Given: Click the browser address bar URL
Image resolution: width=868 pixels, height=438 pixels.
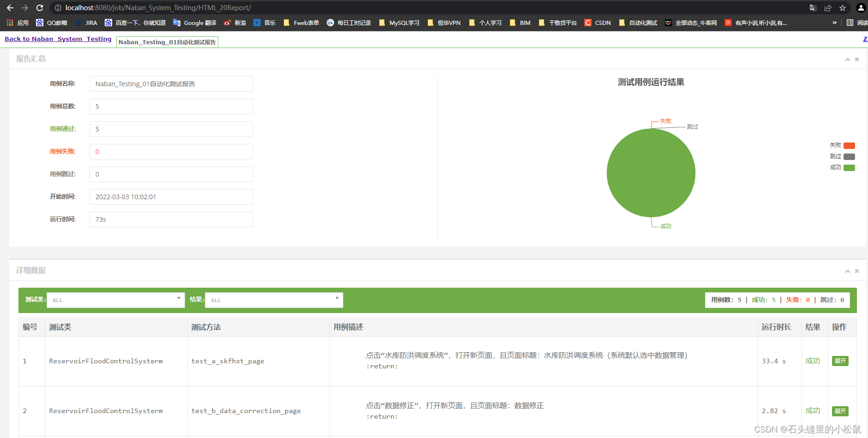Looking at the screenshot, I should pos(158,8).
